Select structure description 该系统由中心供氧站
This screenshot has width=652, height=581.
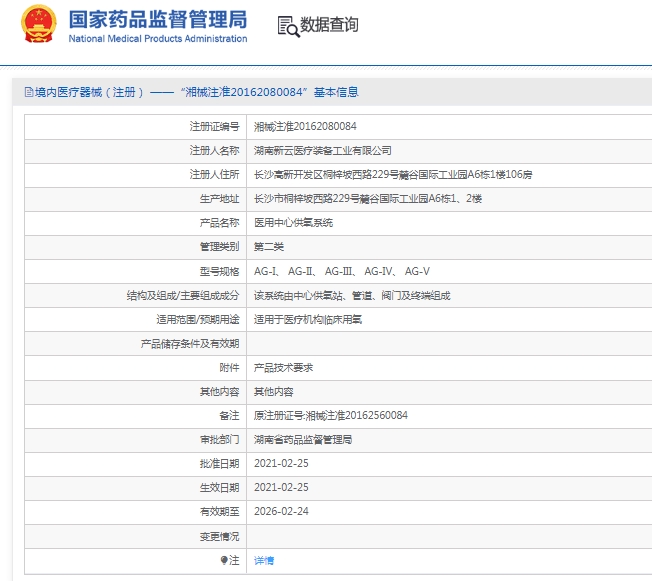(x=352, y=295)
